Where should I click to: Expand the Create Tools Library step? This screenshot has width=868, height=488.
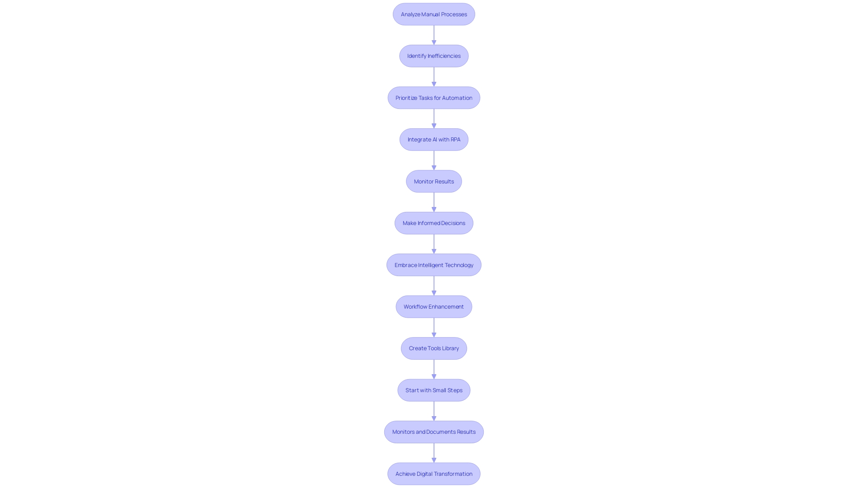(x=434, y=348)
